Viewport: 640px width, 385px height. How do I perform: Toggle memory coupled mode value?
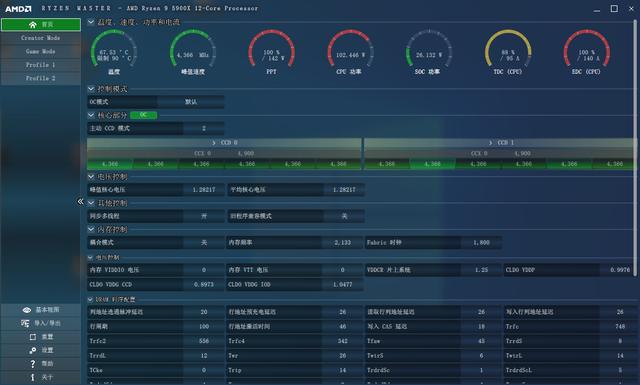coord(204,243)
